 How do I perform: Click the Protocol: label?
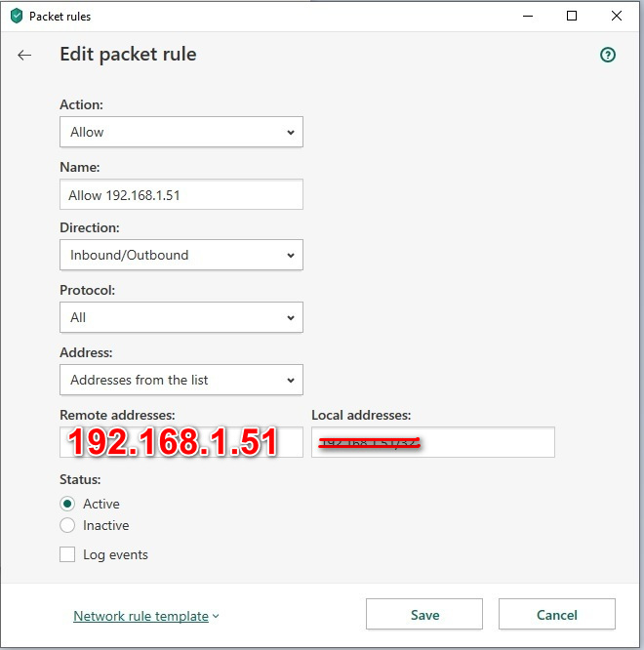click(88, 290)
